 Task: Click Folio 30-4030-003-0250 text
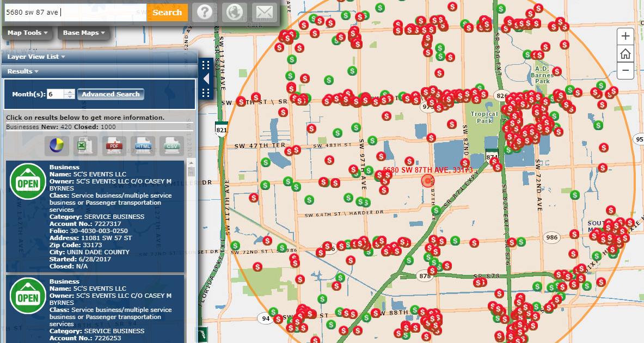tap(89, 231)
